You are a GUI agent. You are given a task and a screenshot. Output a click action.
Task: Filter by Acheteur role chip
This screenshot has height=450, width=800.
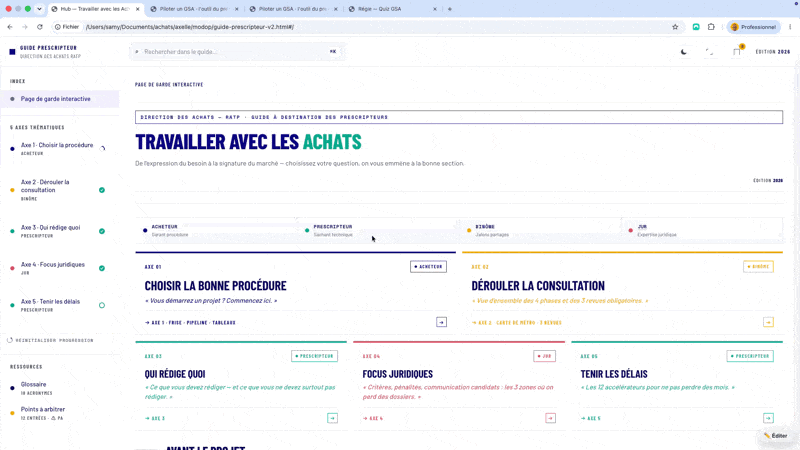pyautogui.click(x=216, y=231)
